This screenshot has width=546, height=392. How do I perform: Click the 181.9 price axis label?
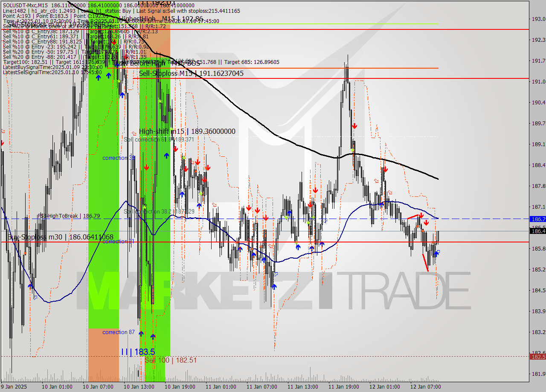click(x=538, y=374)
